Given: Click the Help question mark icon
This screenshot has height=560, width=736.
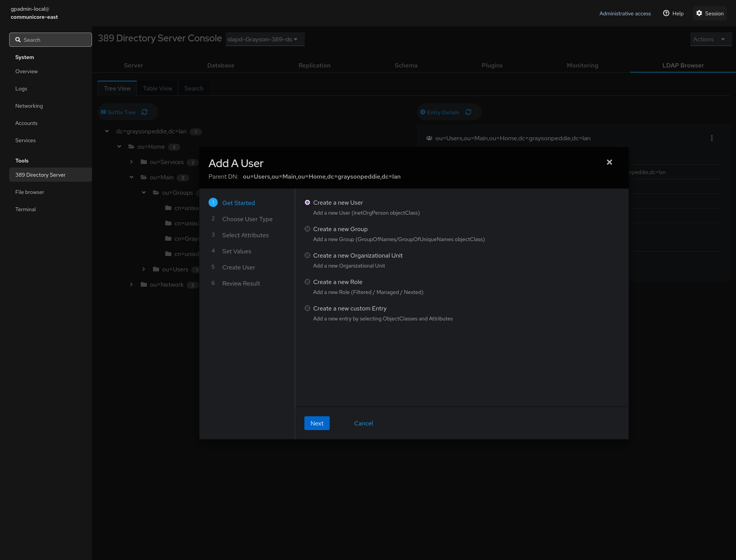Looking at the screenshot, I should coord(666,13).
